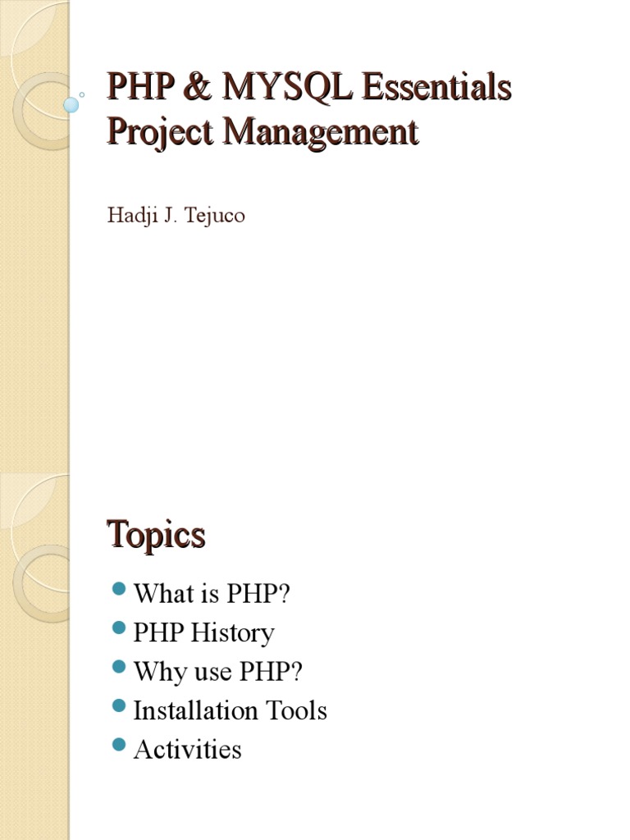Click the bullet dot beside "Installation Tools"
This screenshot has width=630, height=840.
pos(118,706)
